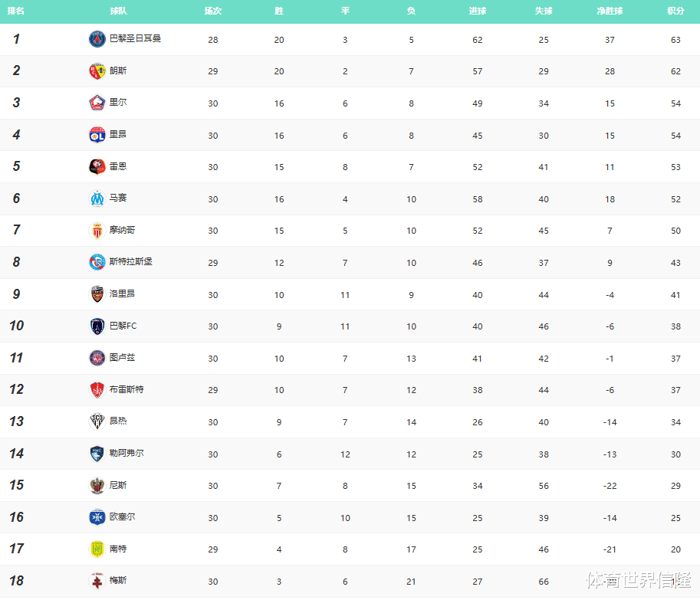Click the Paris Saint-Germain club logo
This screenshot has height=600, width=700.
[97, 39]
